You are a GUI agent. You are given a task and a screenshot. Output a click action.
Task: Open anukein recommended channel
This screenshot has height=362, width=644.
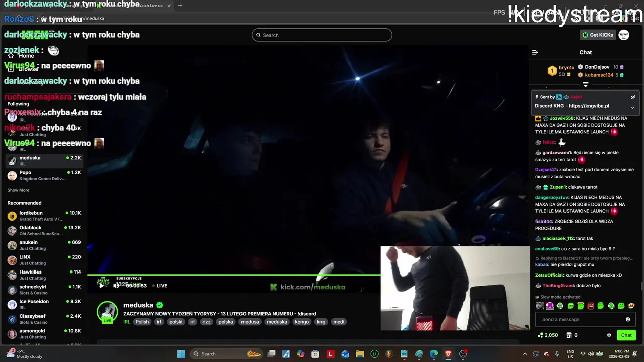[x=44, y=245]
